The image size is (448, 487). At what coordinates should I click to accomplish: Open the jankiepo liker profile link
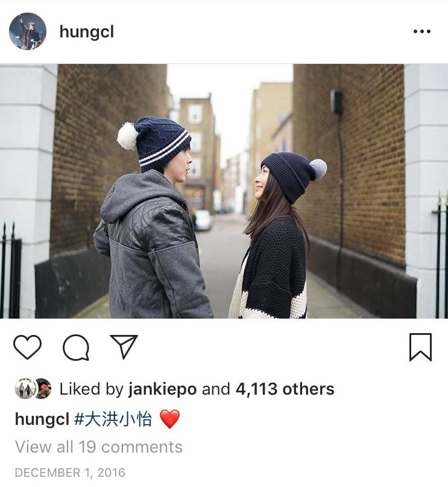tap(163, 389)
